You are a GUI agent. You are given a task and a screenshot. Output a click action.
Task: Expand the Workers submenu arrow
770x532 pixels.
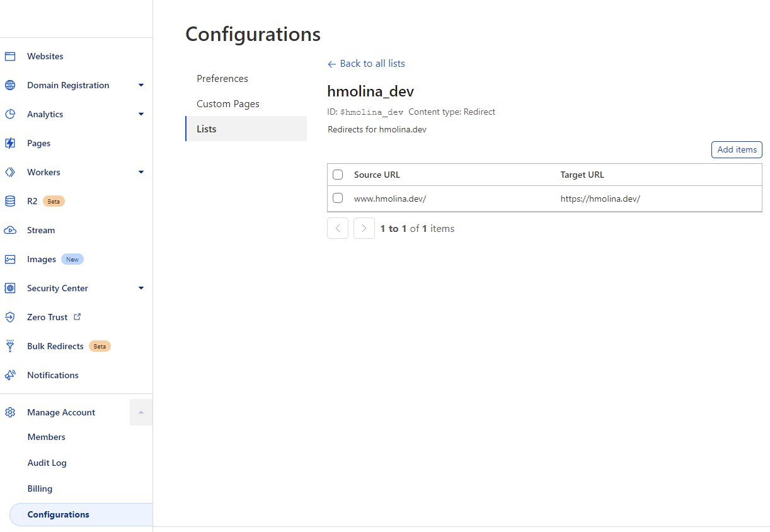pos(141,172)
